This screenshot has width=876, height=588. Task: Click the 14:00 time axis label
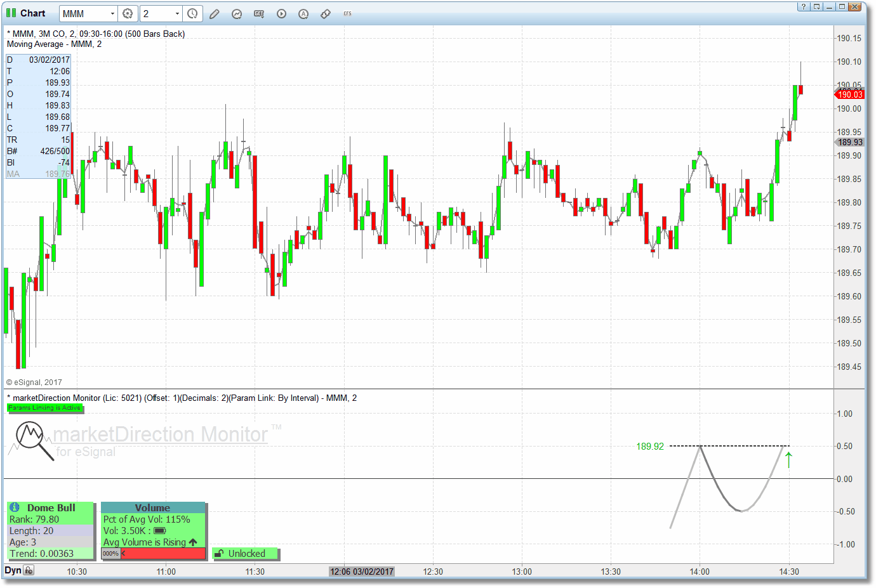tap(700, 572)
